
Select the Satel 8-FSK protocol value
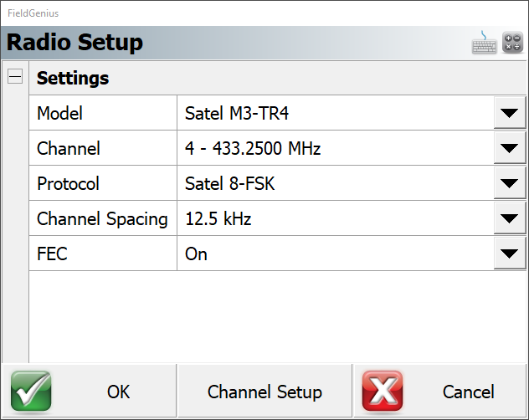pyautogui.click(x=335, y=184)
